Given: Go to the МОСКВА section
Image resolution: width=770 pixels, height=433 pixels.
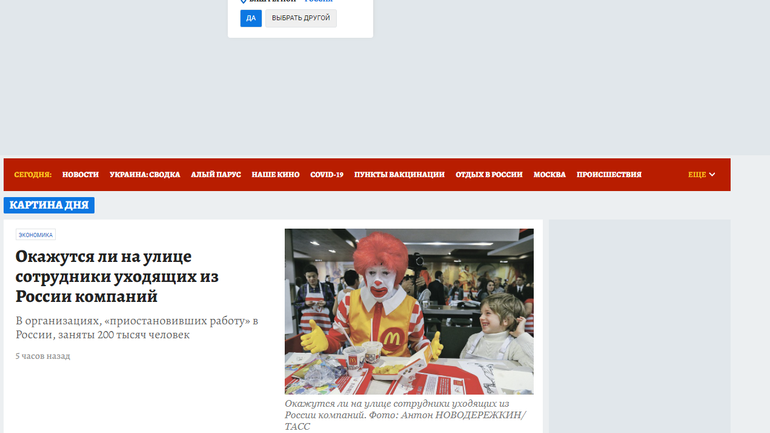Looking at the screenshot, I should (549, 174).
